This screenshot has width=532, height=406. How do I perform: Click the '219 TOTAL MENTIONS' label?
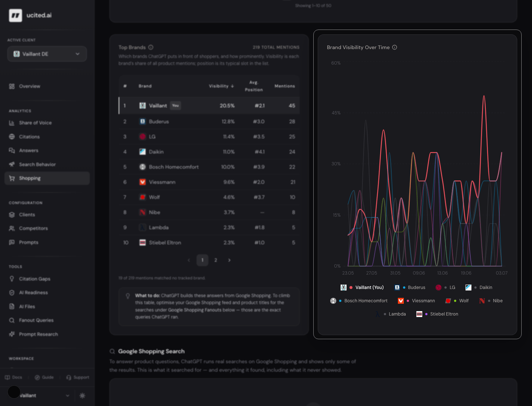tap(276, 47)
